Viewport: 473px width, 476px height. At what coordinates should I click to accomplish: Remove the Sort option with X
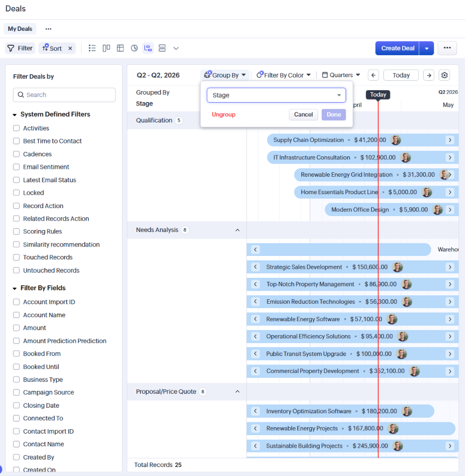coord(70,48)
